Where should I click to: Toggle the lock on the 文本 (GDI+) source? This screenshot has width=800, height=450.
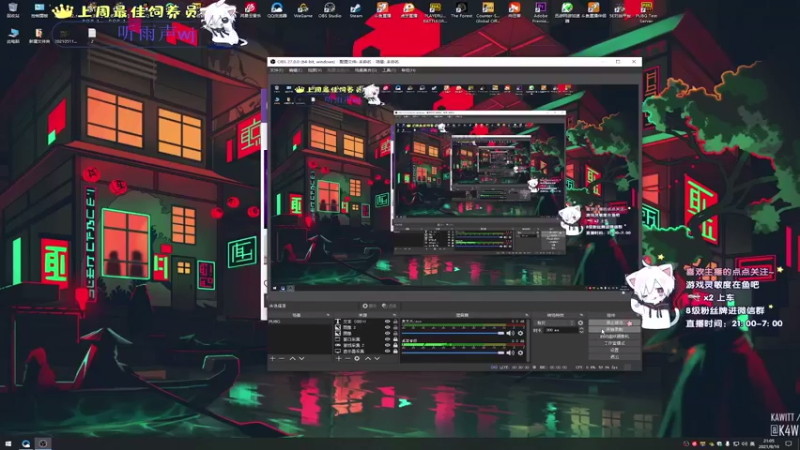[x=395, y=321]
